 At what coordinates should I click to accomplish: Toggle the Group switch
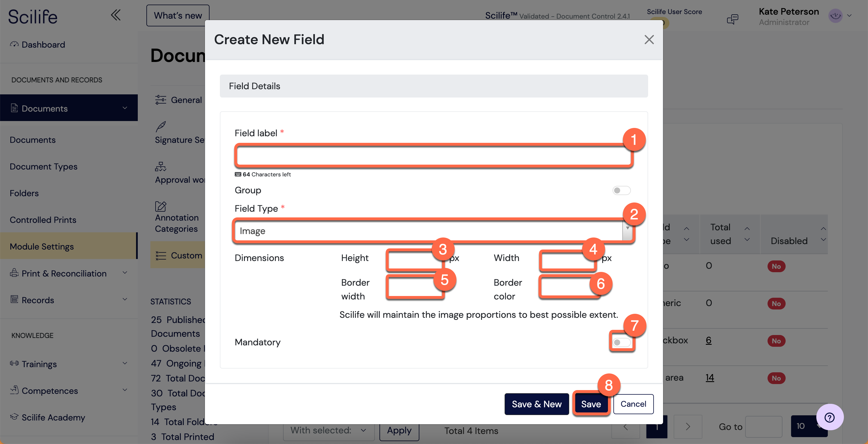click(621, 190)
